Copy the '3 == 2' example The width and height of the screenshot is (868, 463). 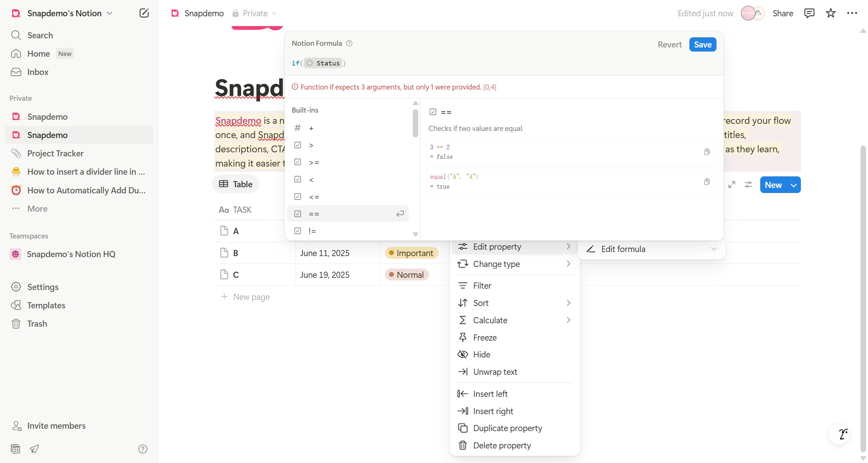coord(707,152)
